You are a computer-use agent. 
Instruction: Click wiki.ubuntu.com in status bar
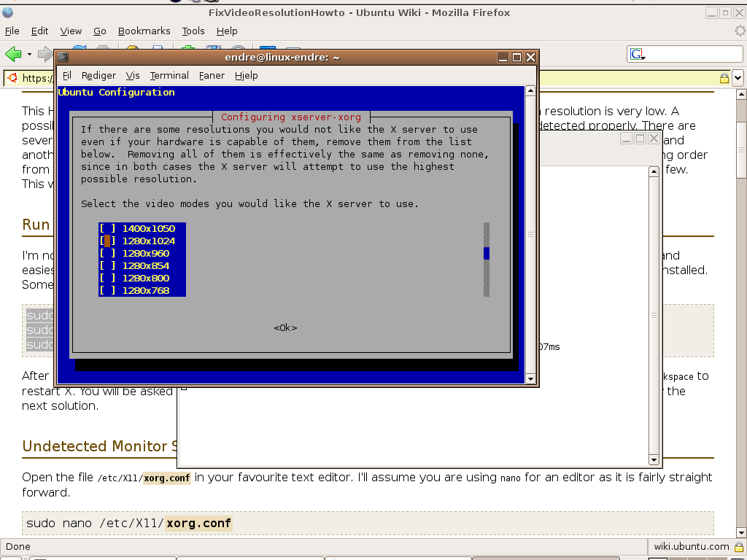coord(692,547)
